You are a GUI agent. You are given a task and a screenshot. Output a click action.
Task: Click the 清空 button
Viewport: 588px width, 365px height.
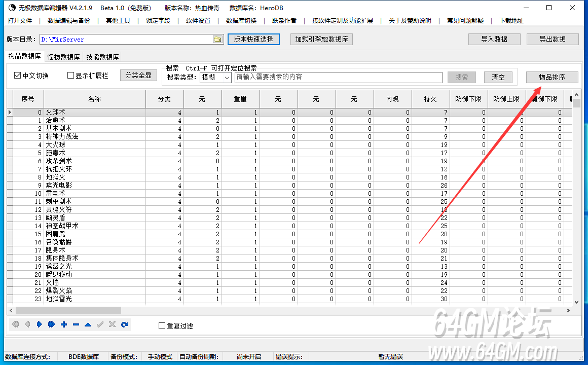(x=498, y=77)
